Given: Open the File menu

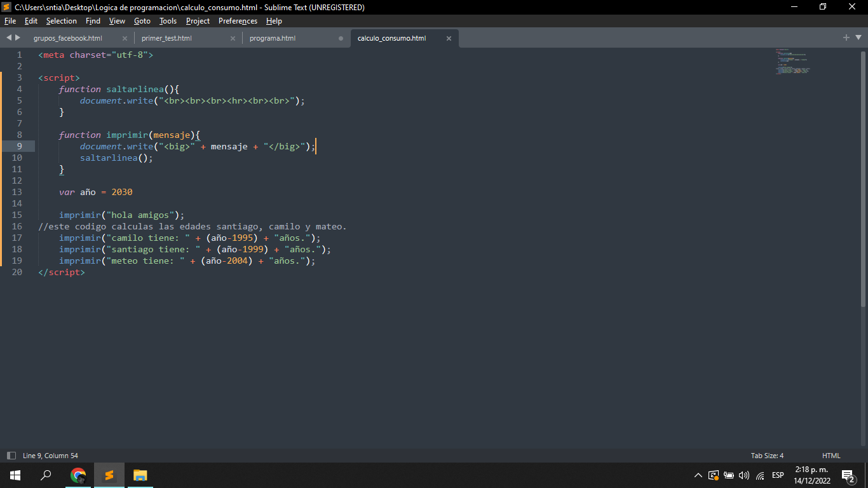Looking at the screenshot, I should tap(10, 21).
